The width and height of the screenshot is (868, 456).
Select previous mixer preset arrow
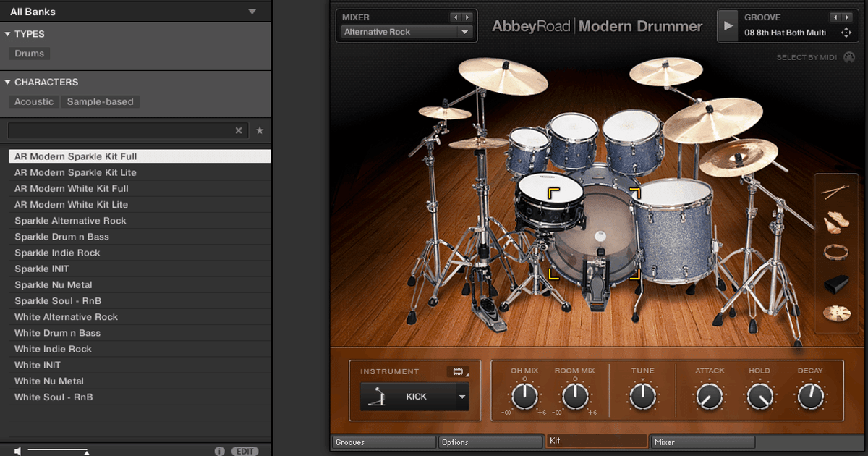click(x=455, y=17)
